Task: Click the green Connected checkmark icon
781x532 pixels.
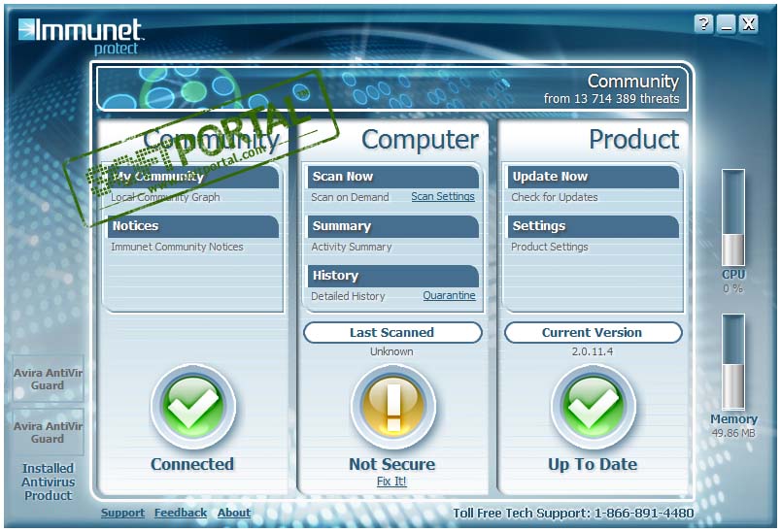Action: 192,408
